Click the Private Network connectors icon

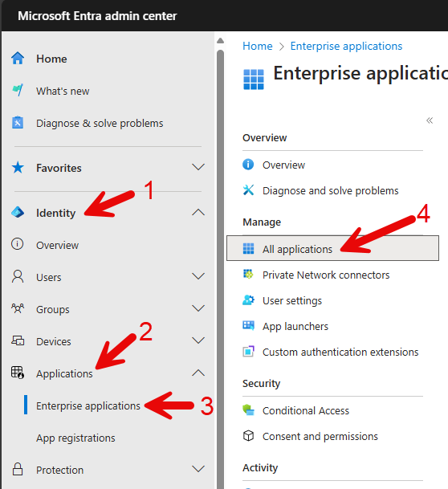pos(248,274)
